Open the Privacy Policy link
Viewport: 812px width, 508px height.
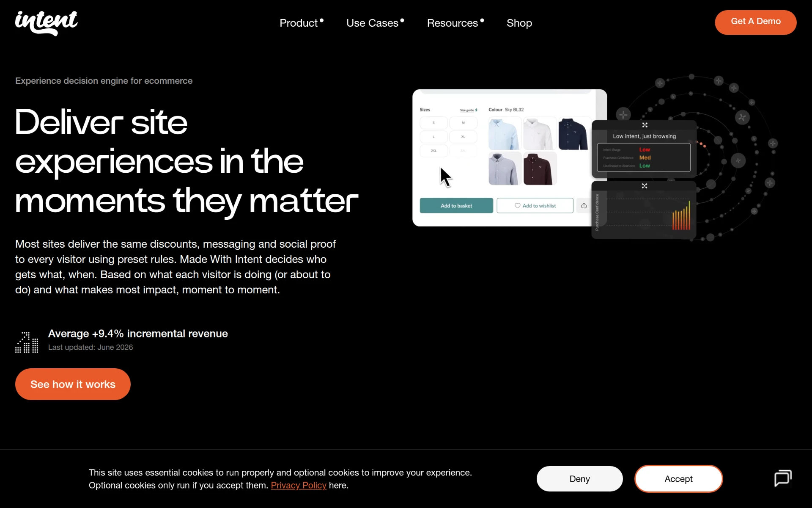point(299,485)
